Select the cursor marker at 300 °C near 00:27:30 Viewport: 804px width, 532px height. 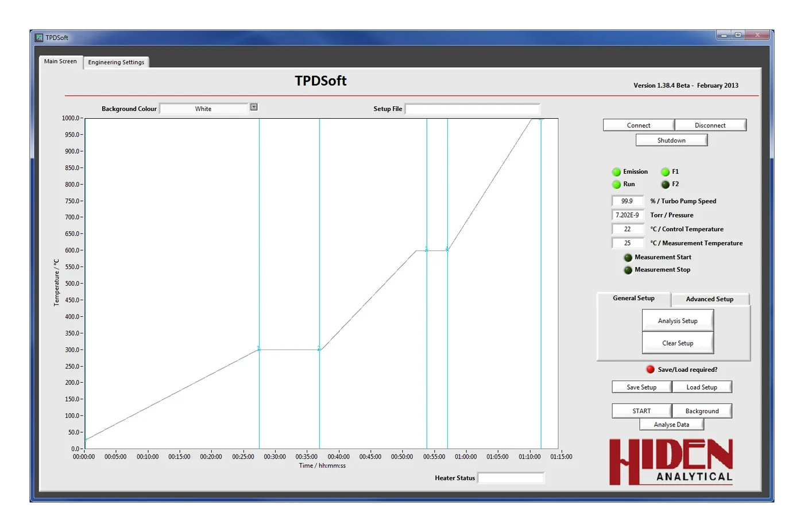[259, 349]
